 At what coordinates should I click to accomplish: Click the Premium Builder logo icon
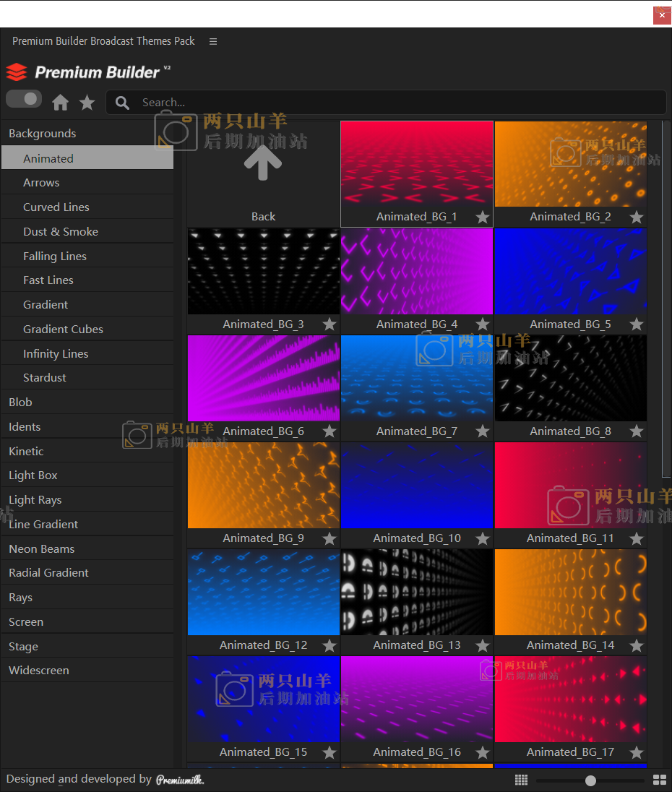point(17,72)
